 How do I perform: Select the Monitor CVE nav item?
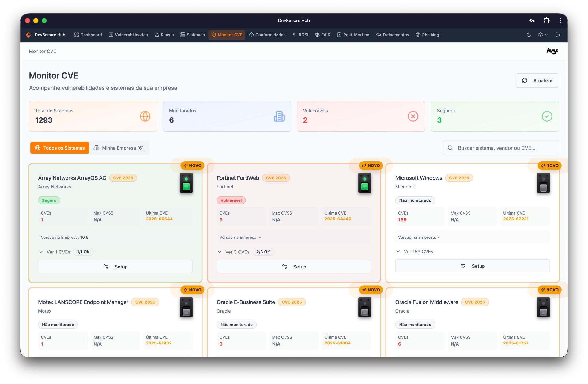pos(227,35)
